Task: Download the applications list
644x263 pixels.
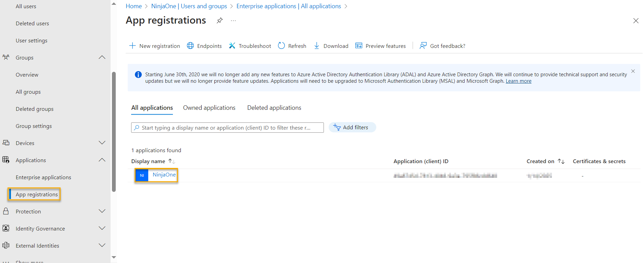Action: [x=331, y=46]
